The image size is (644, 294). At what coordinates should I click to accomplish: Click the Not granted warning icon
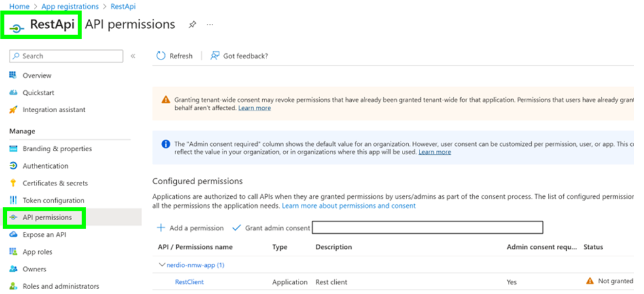[x=590, y=281]
